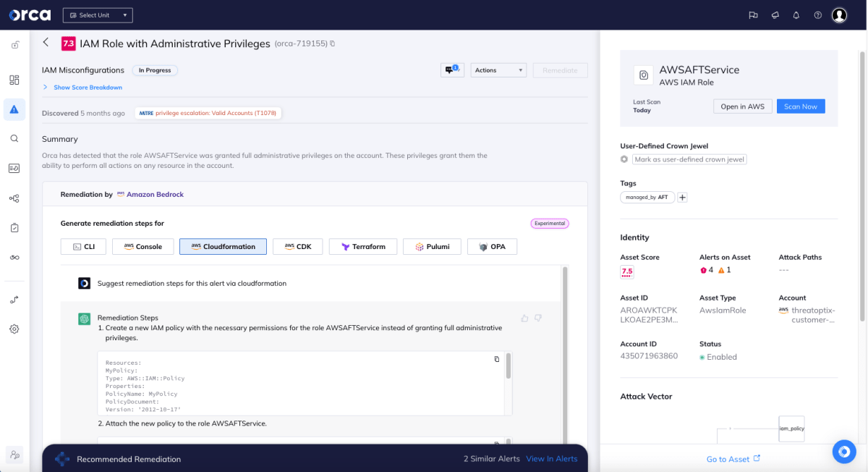Click the Enabled status value
This screenshot has width=868, height=472.
[x=718, y=357]
